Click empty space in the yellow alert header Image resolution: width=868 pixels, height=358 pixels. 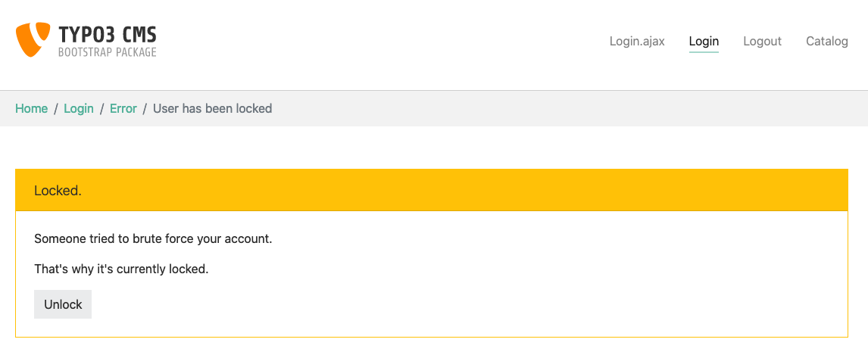(454, 191)
